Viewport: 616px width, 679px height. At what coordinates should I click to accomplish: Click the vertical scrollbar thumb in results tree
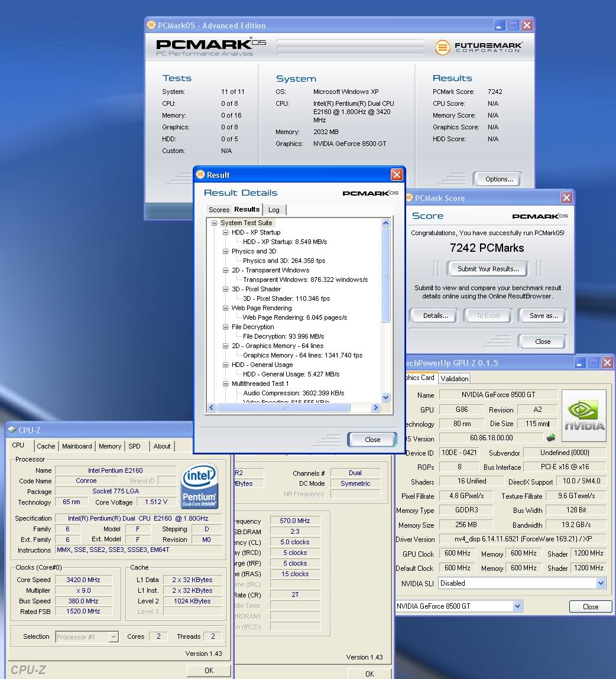385,275
